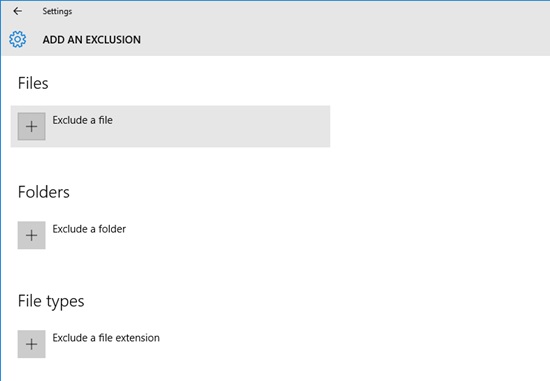Viewport: 550px width, 381px height.
Task: Select the 'Exclude a folder' label
Action: coord(89,229)
